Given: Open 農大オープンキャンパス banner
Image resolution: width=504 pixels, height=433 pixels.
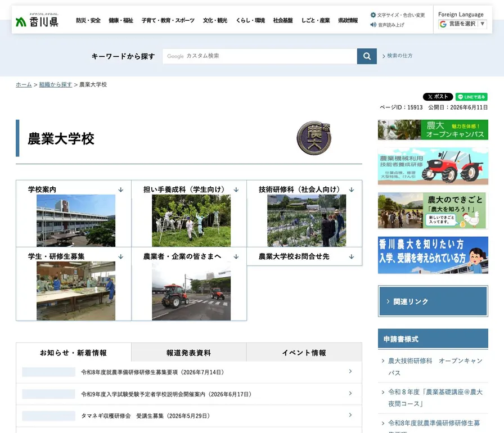Looking at the screenshot, I should (433, 130).
